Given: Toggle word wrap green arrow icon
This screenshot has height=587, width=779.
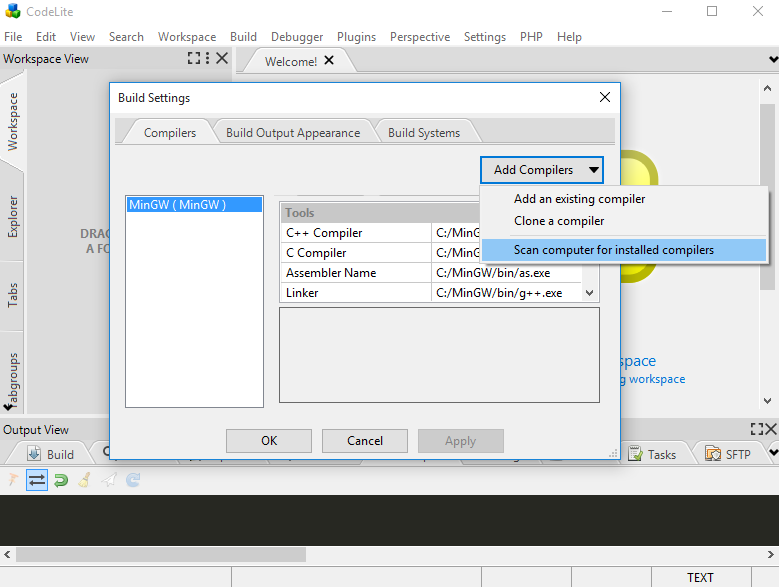Looking at the screenshot, I should (61, 480).
